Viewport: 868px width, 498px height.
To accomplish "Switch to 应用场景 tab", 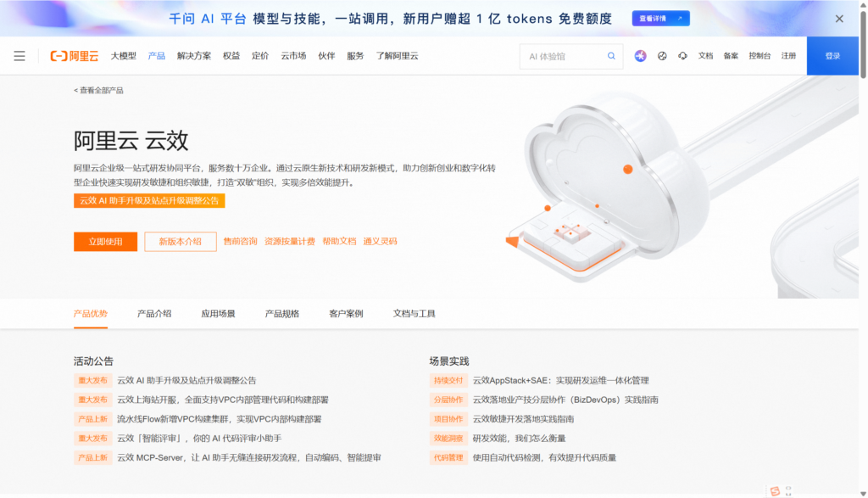I will point(218,314).
